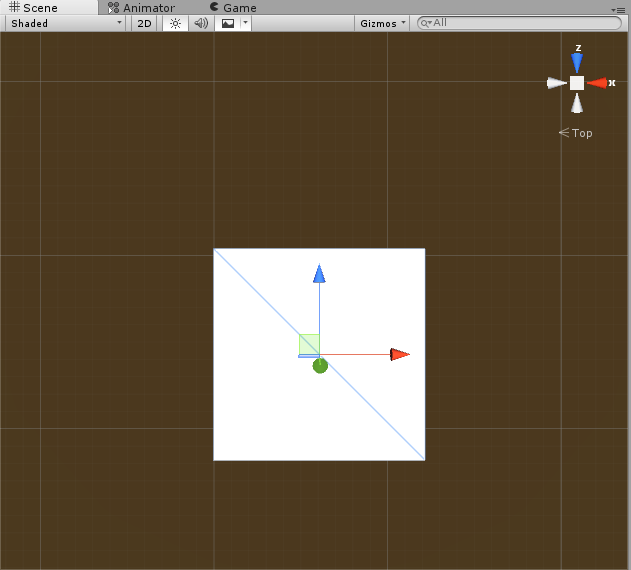Expand the scene effects dropdown arrow

(x=246, y=23)
